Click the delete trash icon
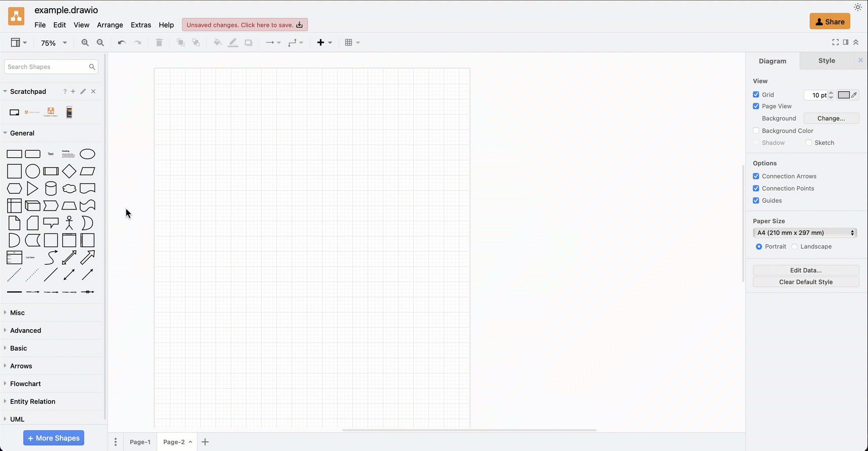This screenshot has width=868, height=451. point(159,43)
